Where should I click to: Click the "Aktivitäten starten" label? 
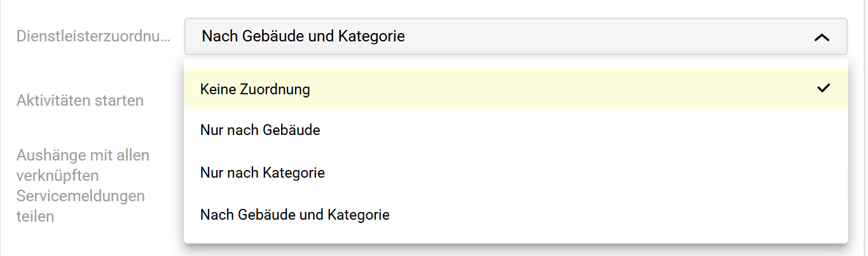pos(80,101)
